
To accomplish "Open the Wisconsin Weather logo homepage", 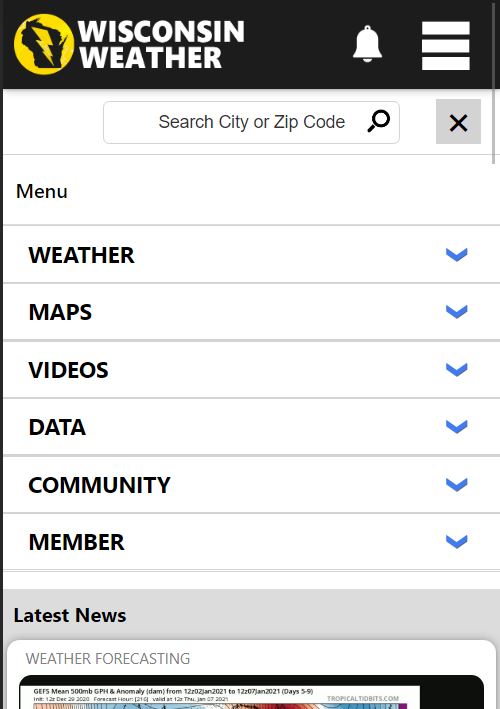I will (x=129, y=44).
